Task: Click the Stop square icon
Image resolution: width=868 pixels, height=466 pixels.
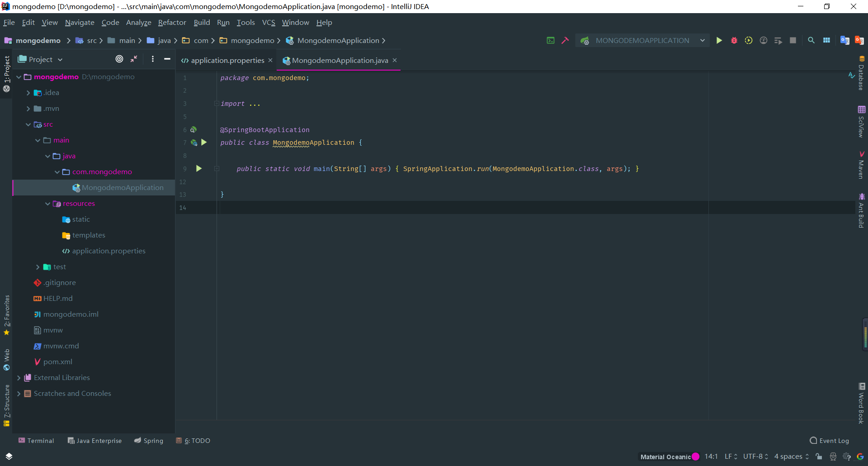Action: [793, 41]
